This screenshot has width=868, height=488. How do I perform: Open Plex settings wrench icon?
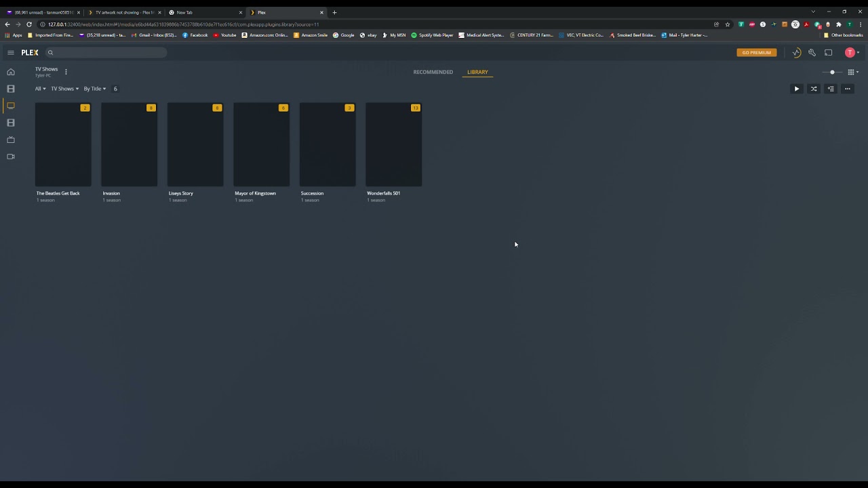(812, 52)
